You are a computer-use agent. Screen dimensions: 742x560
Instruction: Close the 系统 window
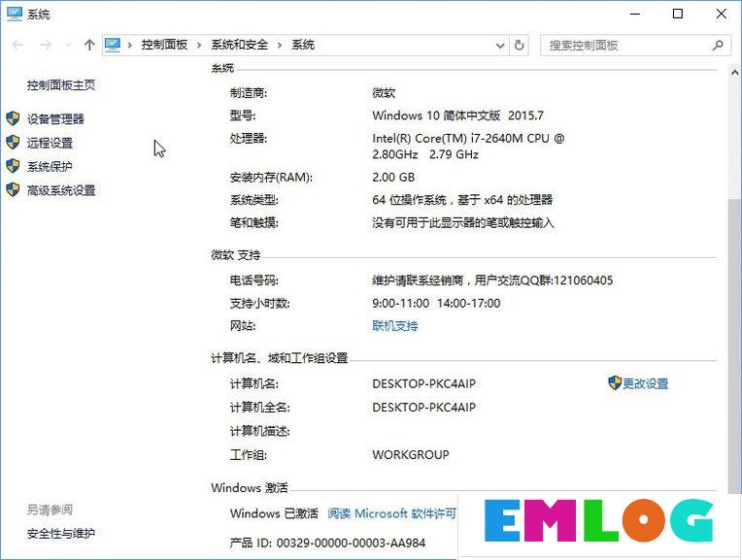722,15
